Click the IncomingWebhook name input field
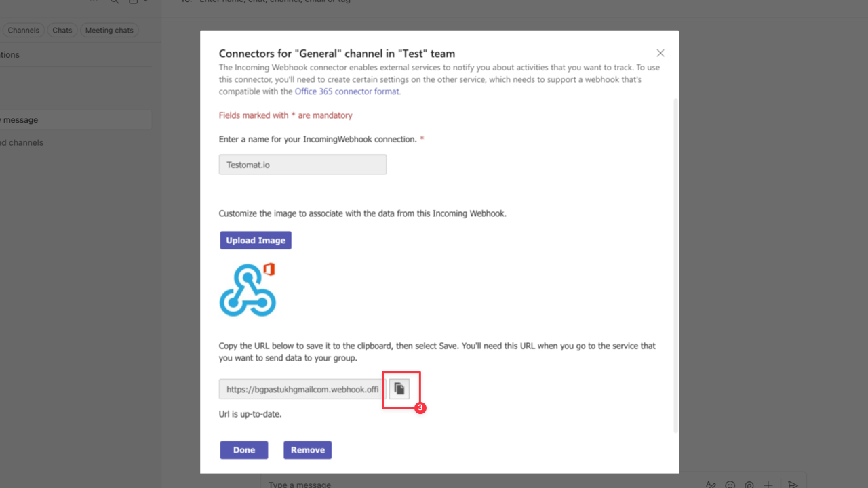This screenshot has width=868, height=488. pyautogui.click(x=302, y=164)
